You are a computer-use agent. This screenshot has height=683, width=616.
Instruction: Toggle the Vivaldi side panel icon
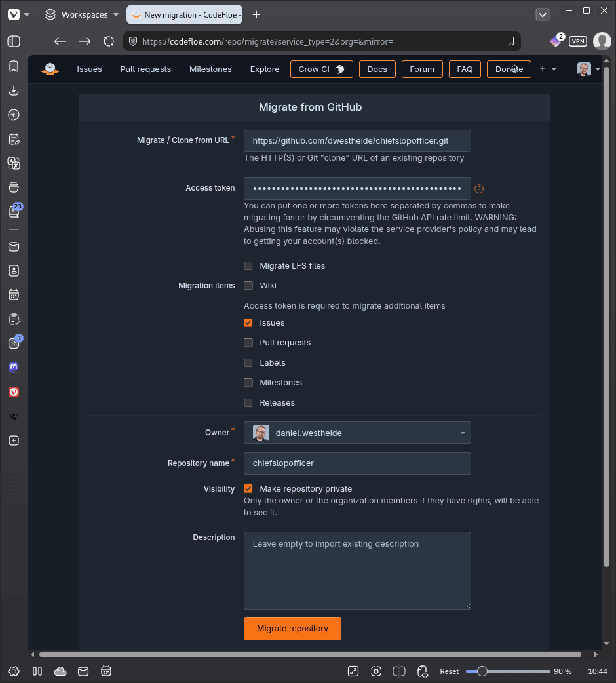pyautogui.click(x=14, y=41)
